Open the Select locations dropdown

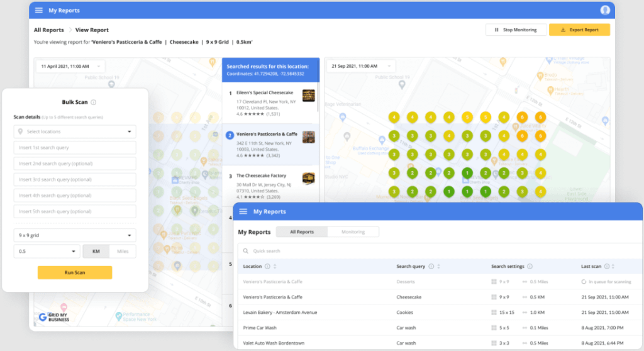pos(75,131)
